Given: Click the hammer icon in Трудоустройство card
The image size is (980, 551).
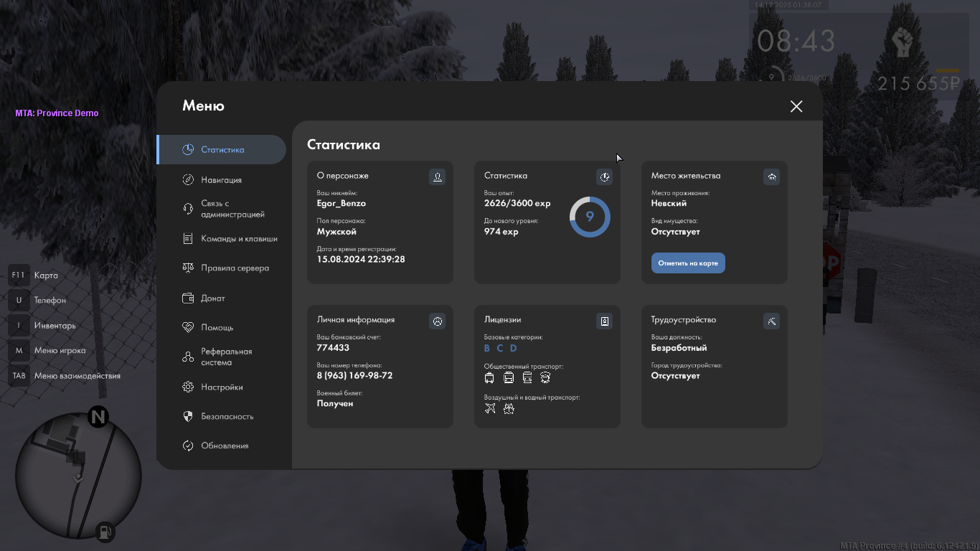Looking at the screenshot, I should (x=771, y=321).
